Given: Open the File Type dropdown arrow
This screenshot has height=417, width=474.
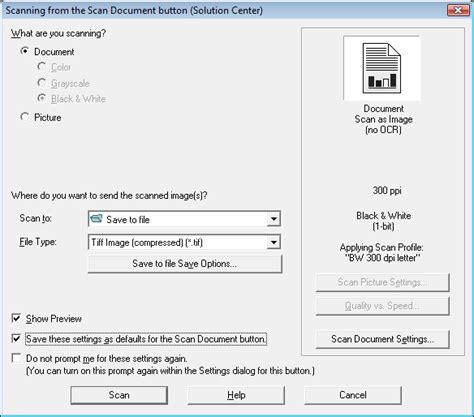Looking at the screenshot, I should (x=273, y=242).
